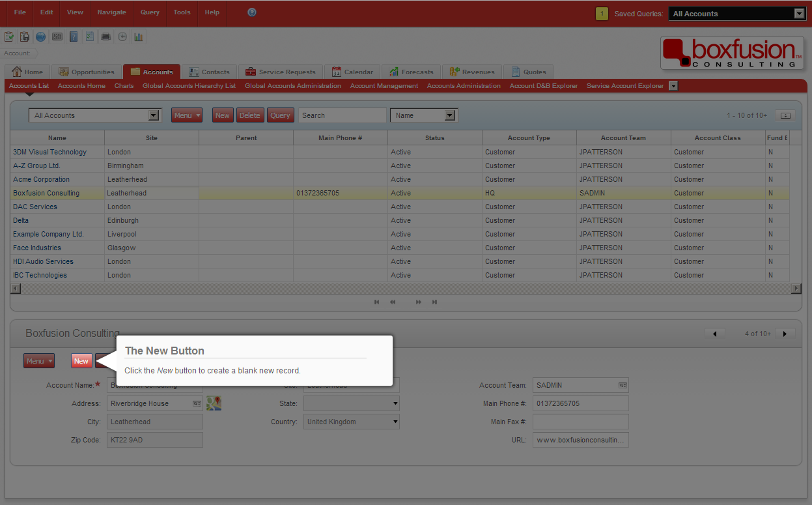Click the New button in the list toolbar

[223, 115]
